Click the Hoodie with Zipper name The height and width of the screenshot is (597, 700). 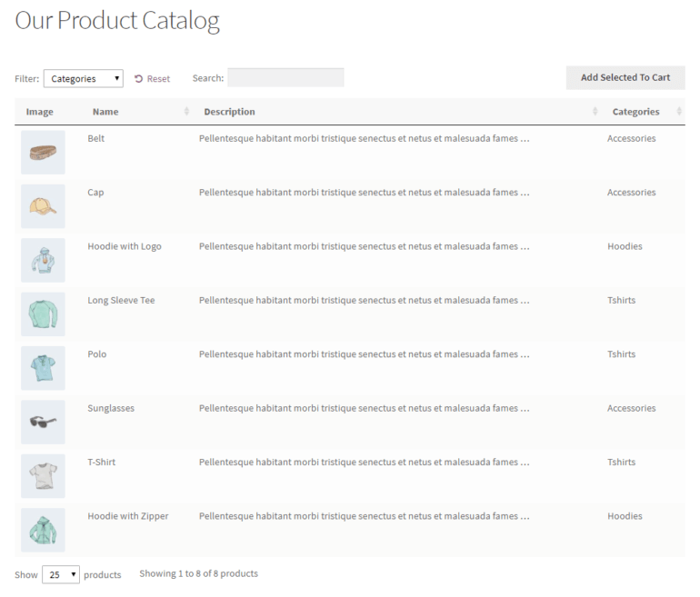pos(128,516)
